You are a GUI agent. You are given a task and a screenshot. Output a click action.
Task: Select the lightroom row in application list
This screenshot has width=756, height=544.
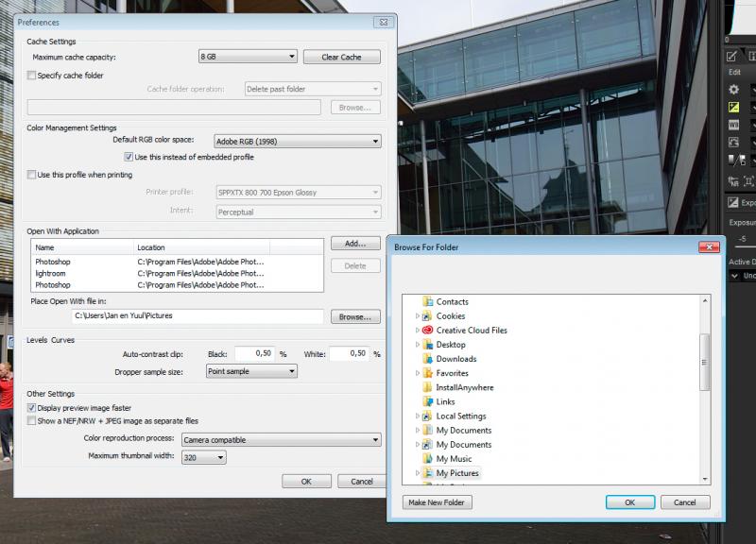click(177, 273)
